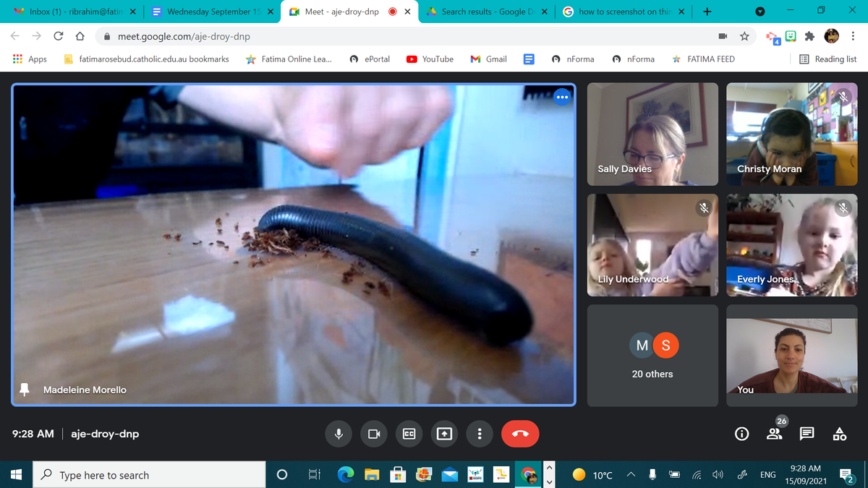Bookmark this page with the star icon
This screenshot has width=868, height=488.
(744, 36)
